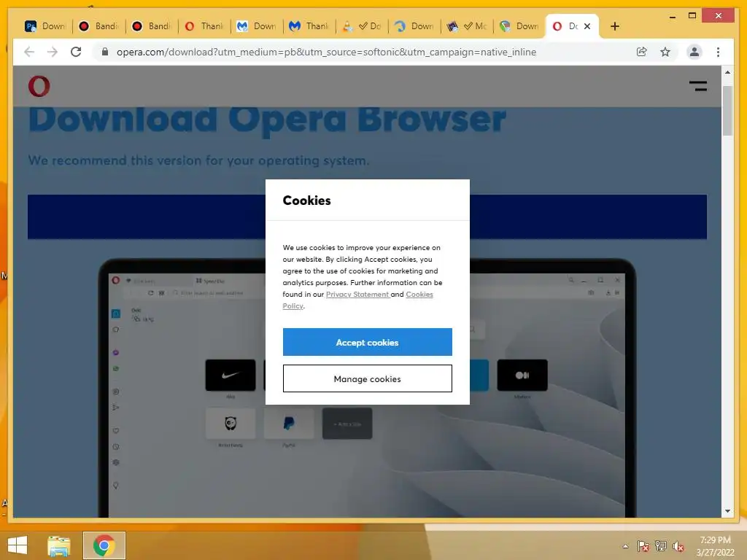Open Manage cookies options
Viewport: 747px width, 560px height.
[368, 378]
